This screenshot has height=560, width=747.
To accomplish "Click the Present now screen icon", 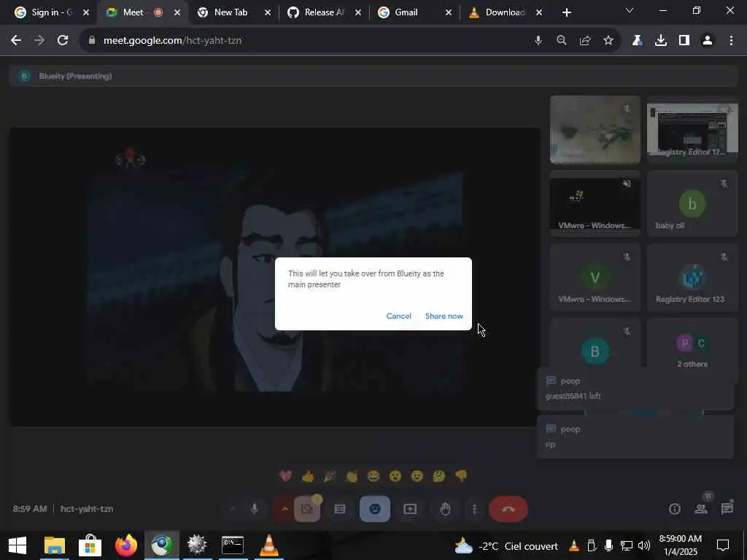I will (x=410, y=509).
